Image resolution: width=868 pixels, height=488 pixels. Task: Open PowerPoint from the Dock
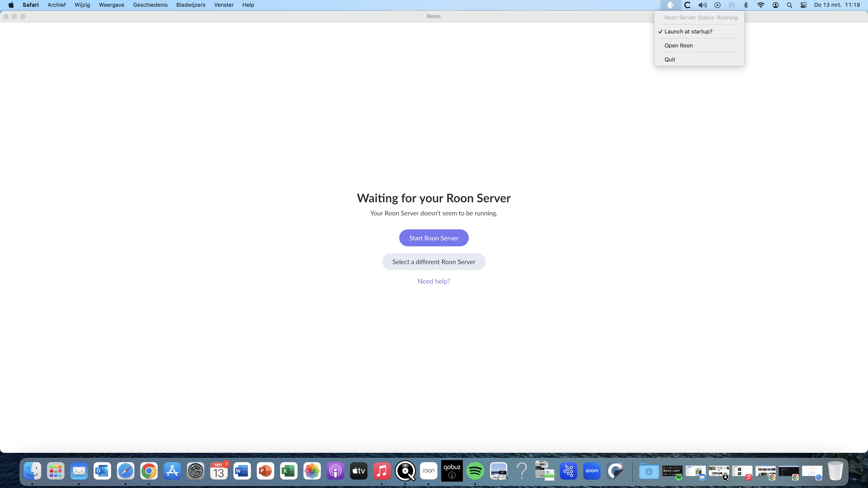pyautogui.click(x=265, y=470)
